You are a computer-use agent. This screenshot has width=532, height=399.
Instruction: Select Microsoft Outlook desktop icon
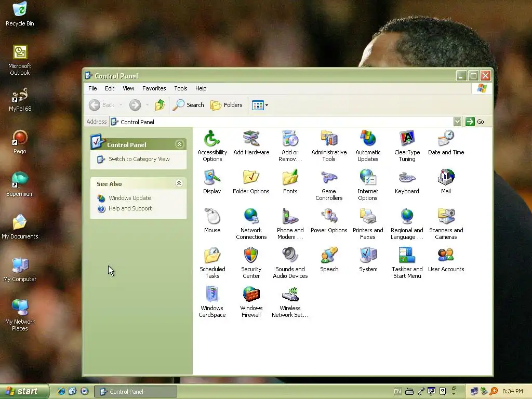click(20, 60)
